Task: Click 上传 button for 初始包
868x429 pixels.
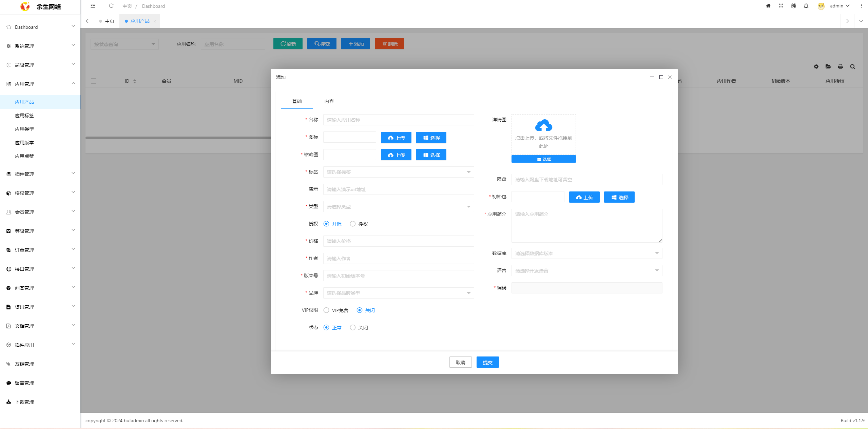Action: [584, 197]
